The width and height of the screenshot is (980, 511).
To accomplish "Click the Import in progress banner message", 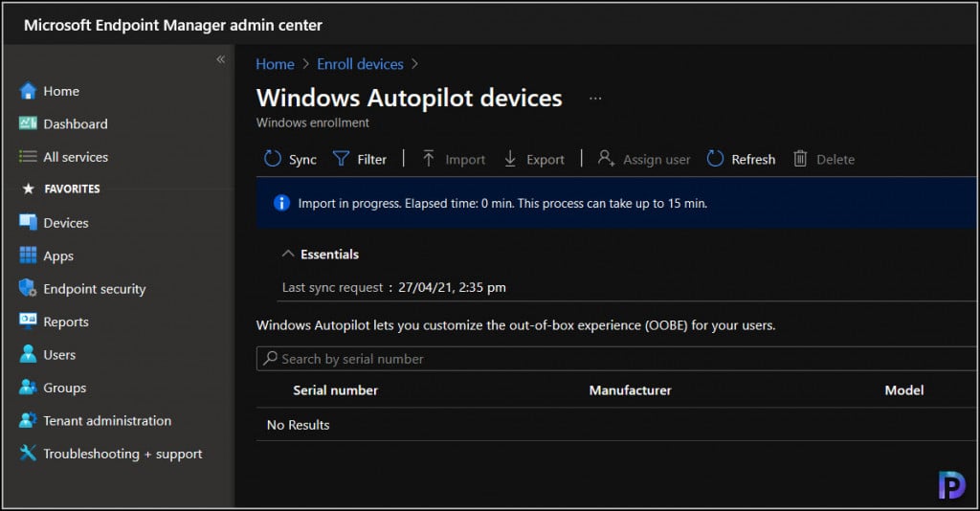I will [502, 204].
